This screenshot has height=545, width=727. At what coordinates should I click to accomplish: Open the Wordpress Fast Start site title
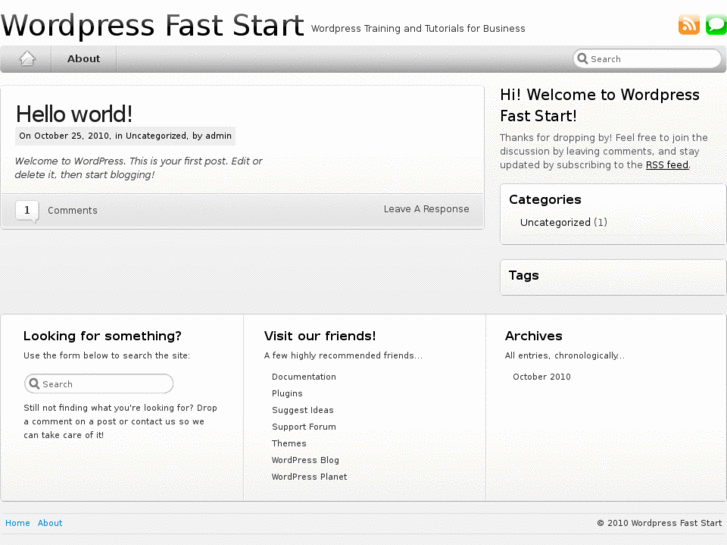pos(152,26)
